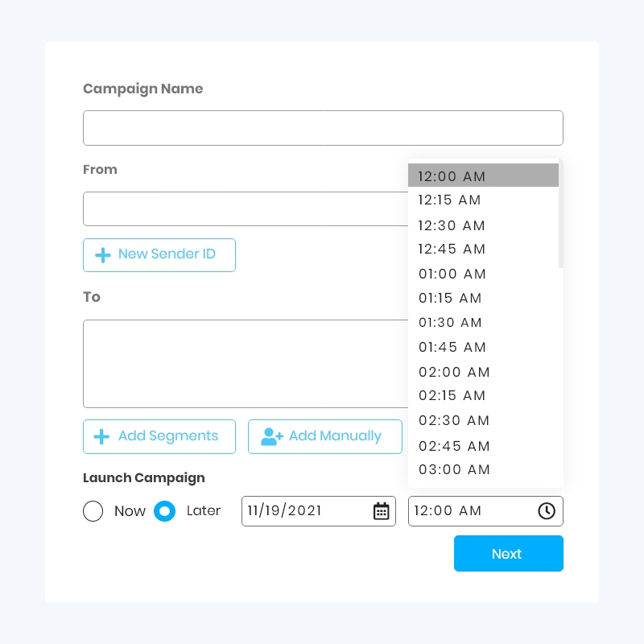Image resolution: width=644 pixels, height=644 pixels.
Task: Select 01:00 AM in the time list
Action: [452, 274]
